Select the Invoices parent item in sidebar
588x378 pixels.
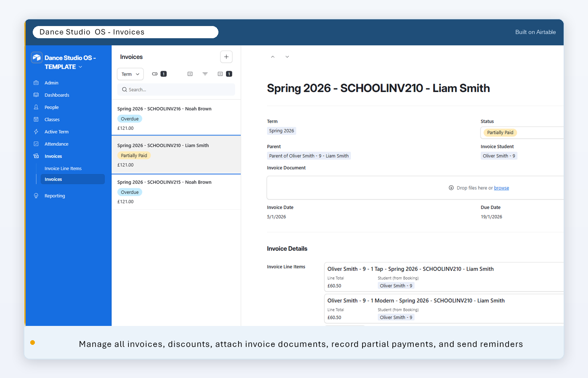coord(53,156)
